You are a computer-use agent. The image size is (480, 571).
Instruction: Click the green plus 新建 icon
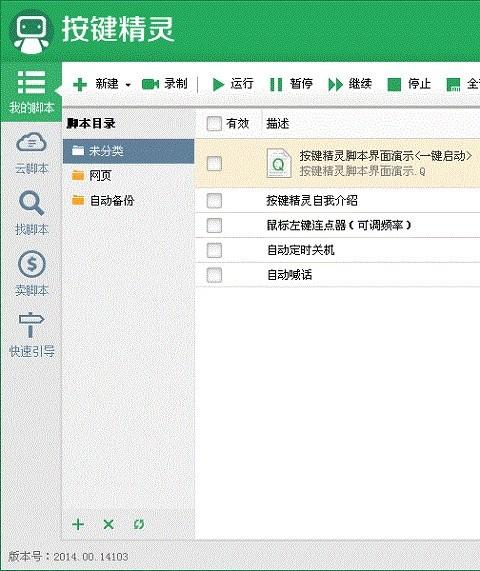[x=80, y=84]
